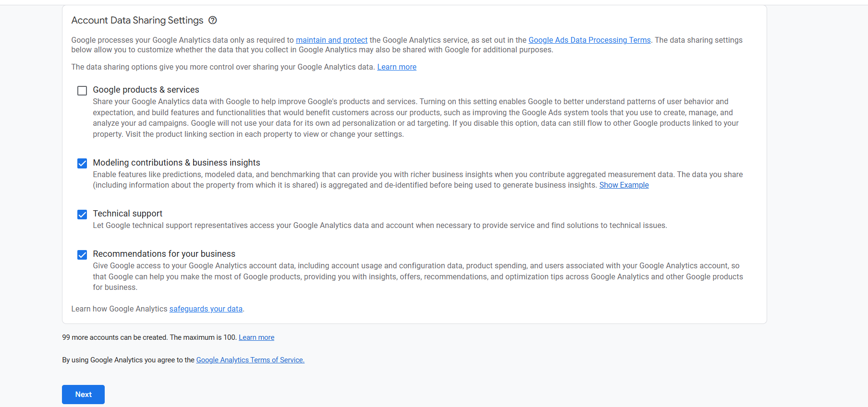Click the Account Data Sharing Settings heading
The image size is (868, 407).
[137, 20]
